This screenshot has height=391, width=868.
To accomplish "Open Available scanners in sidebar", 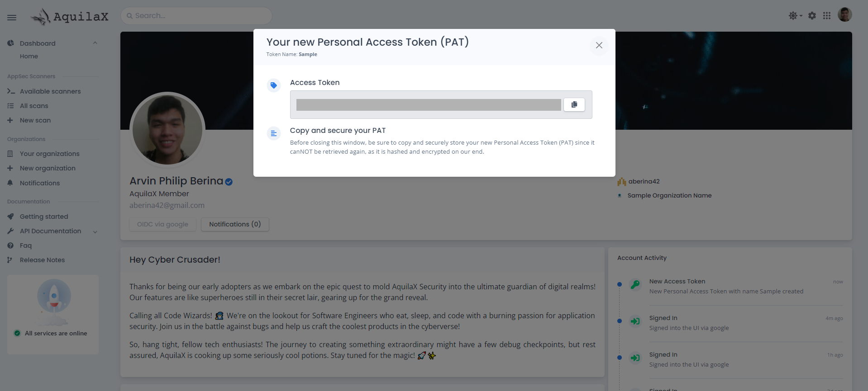I will pyautogui.click(x=50, y=91).
